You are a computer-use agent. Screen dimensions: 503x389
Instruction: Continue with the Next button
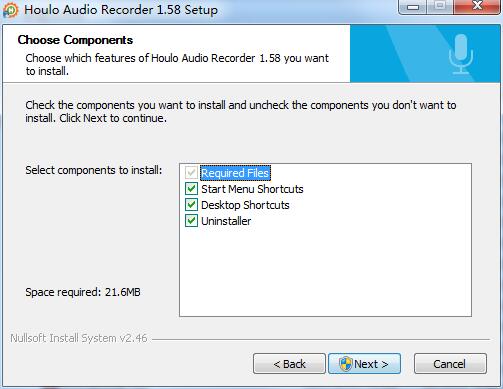coord(364,364)
